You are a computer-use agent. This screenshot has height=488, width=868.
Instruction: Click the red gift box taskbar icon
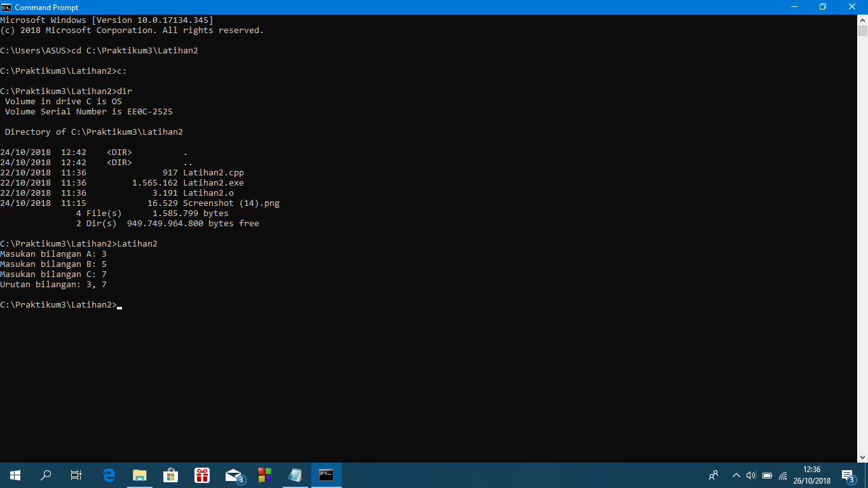pos(202,475)
